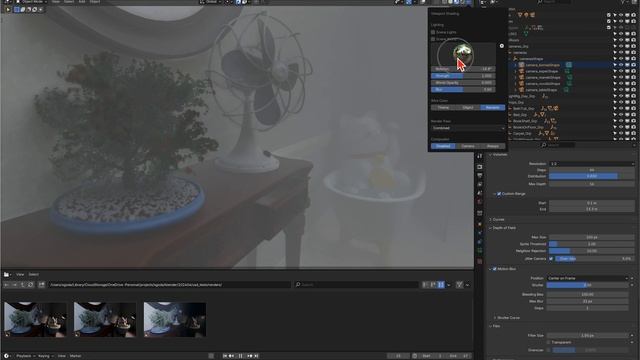The height and width of the screenshot is (360, 640).
Task: Set Wire Color to Random
Action: 493,107
